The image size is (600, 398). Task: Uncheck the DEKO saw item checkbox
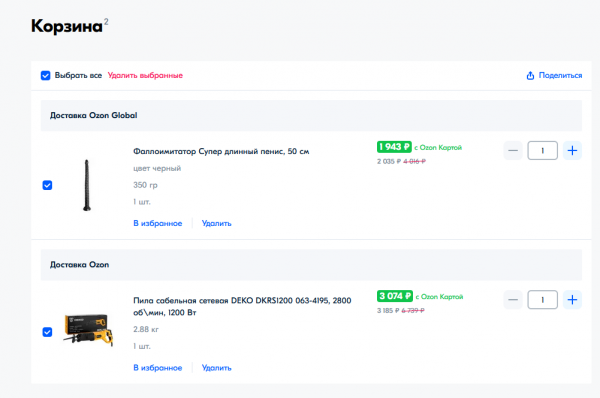pos(47,332)
